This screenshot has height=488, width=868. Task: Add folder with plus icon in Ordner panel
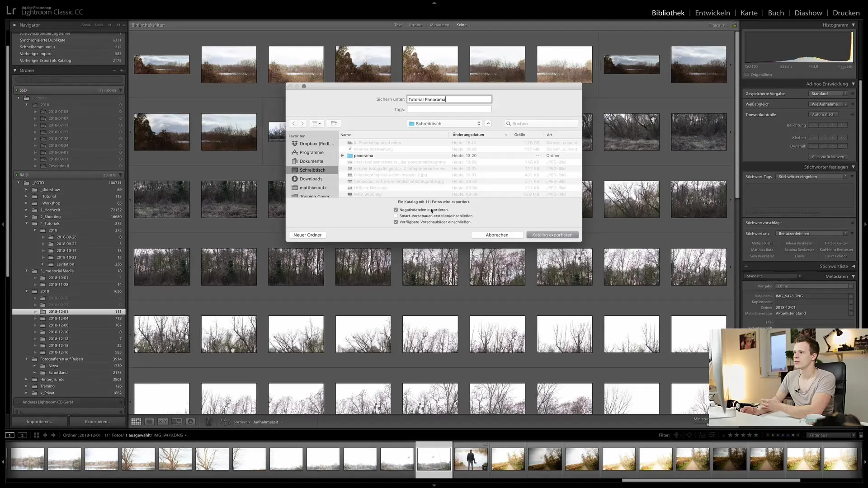122,70
